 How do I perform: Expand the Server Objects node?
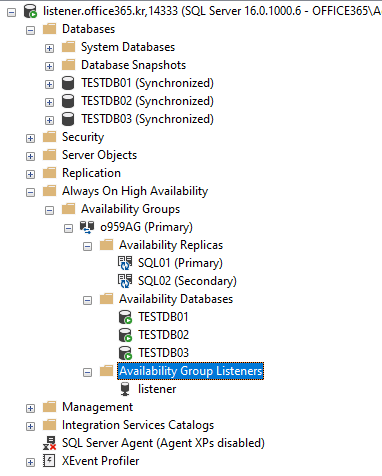(30, 157)
